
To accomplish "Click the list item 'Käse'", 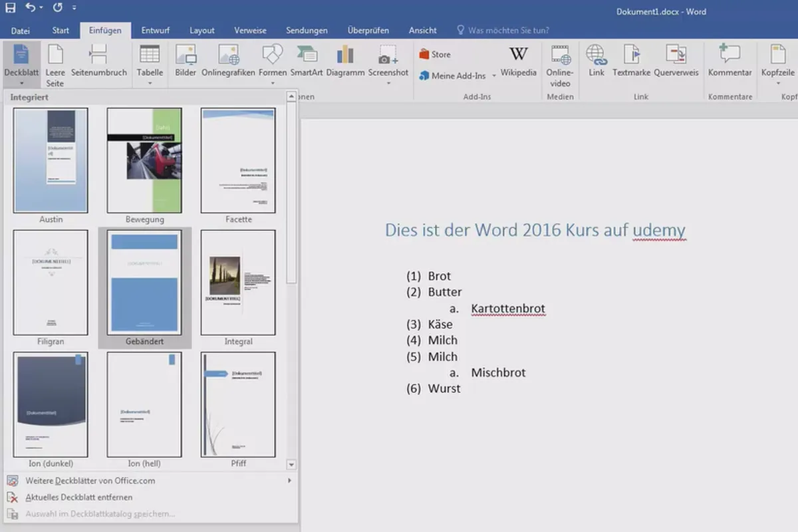I will point(440,325).
